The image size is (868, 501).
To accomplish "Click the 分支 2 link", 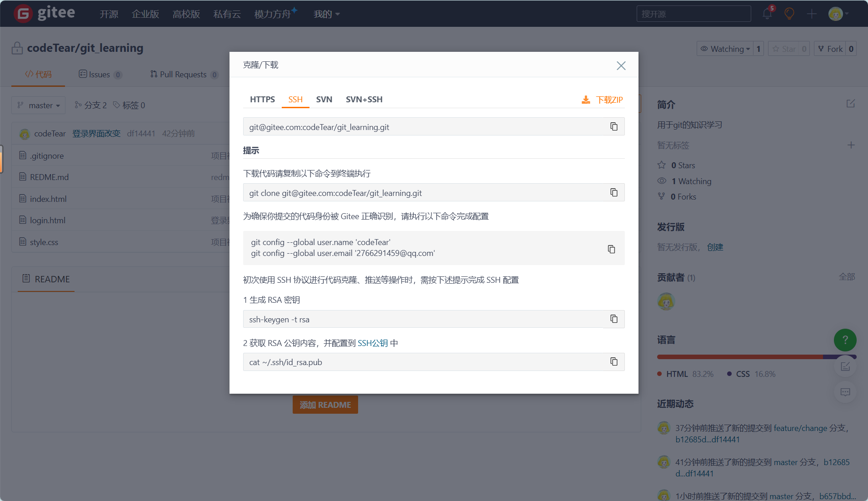I will [91, 105].
